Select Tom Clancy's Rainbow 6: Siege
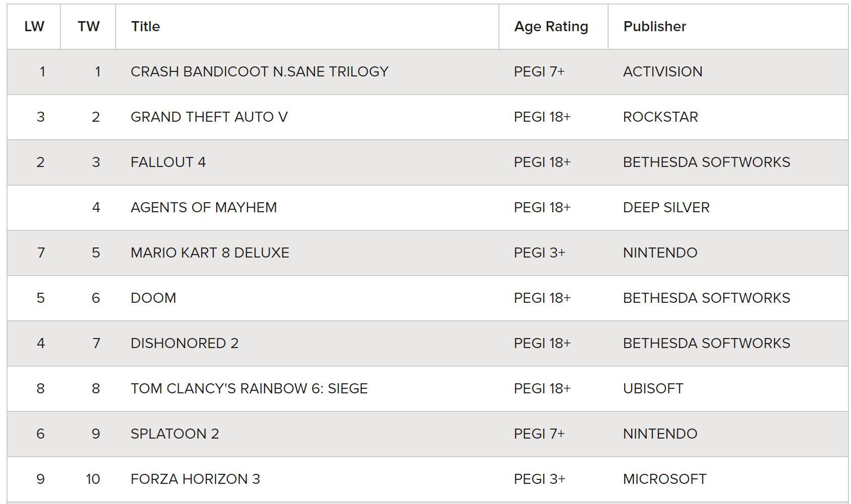The image size is (851, 504). [x=249, y=389]
